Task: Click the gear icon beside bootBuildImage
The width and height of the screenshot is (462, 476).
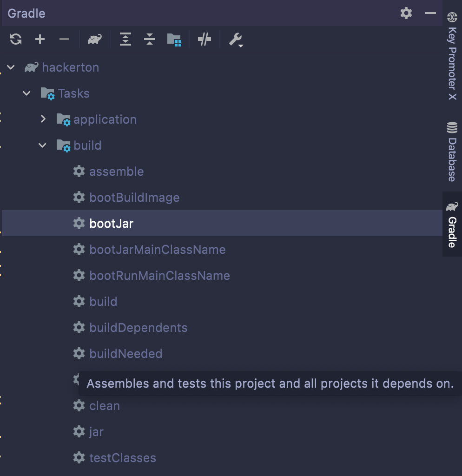Action: click(79, 197)
